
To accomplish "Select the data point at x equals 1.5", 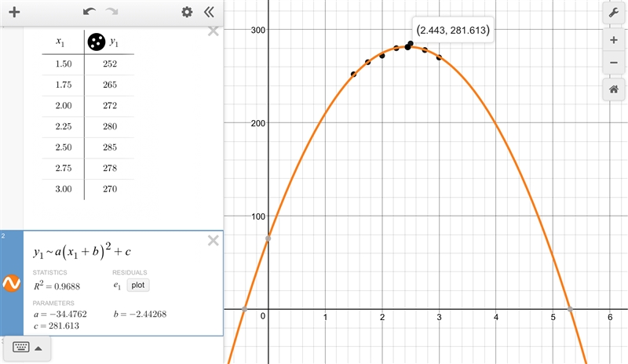I will coord(354,74).
